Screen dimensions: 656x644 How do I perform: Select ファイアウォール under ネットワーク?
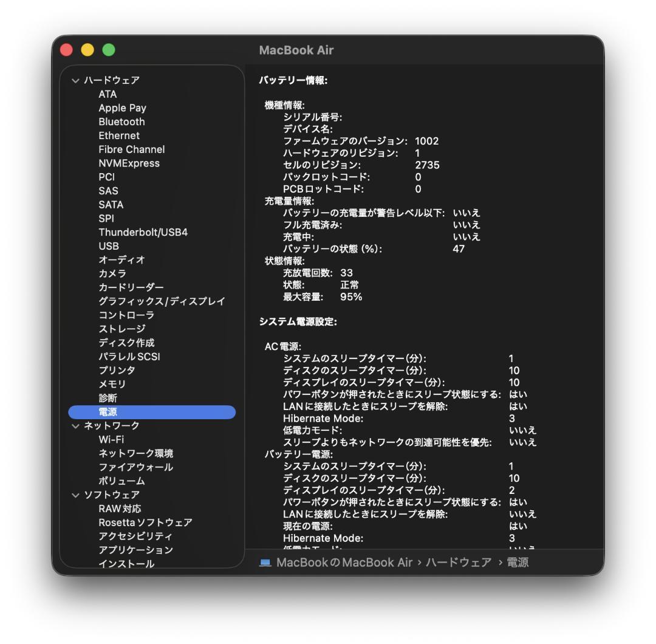coord(137,467)
